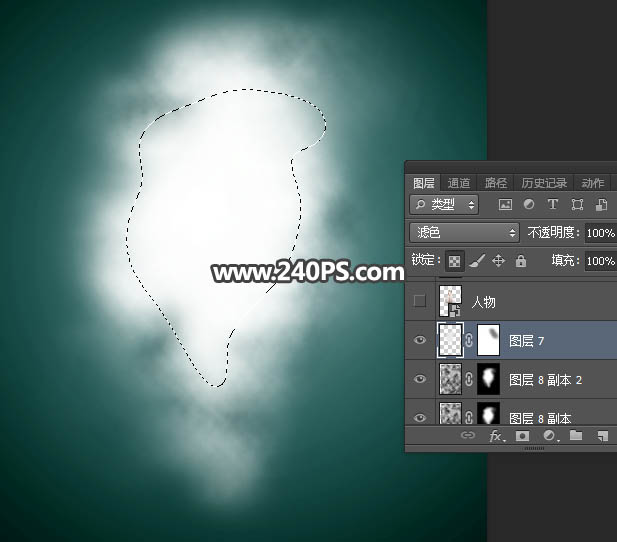Open the 滤色 blend mode dropdown

tap(464, 233)
